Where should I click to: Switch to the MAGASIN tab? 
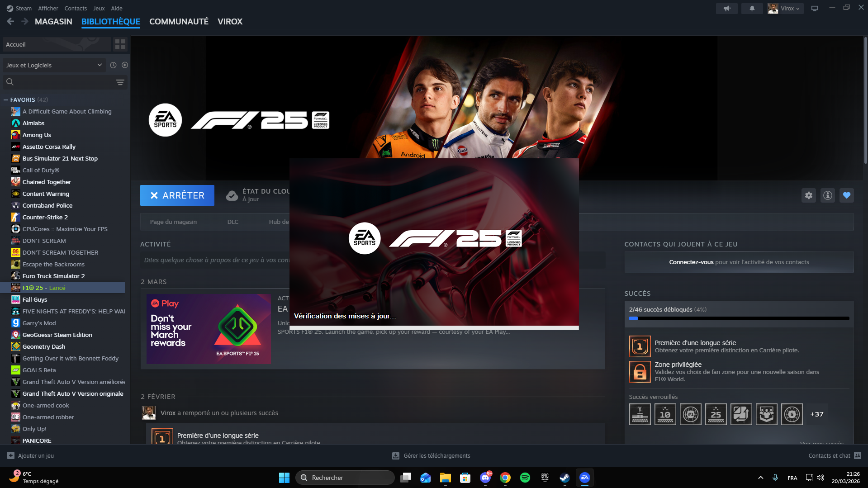coord(53,22)
